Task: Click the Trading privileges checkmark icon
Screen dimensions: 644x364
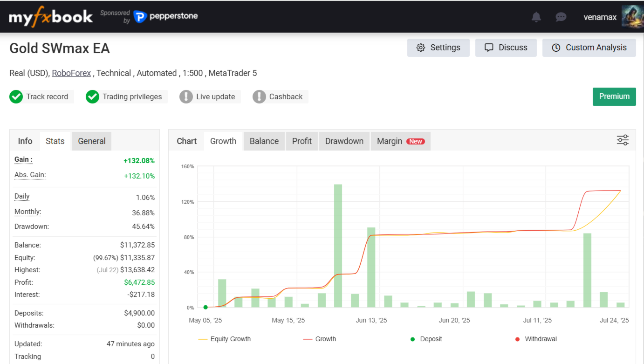Action: click(92, 97)
